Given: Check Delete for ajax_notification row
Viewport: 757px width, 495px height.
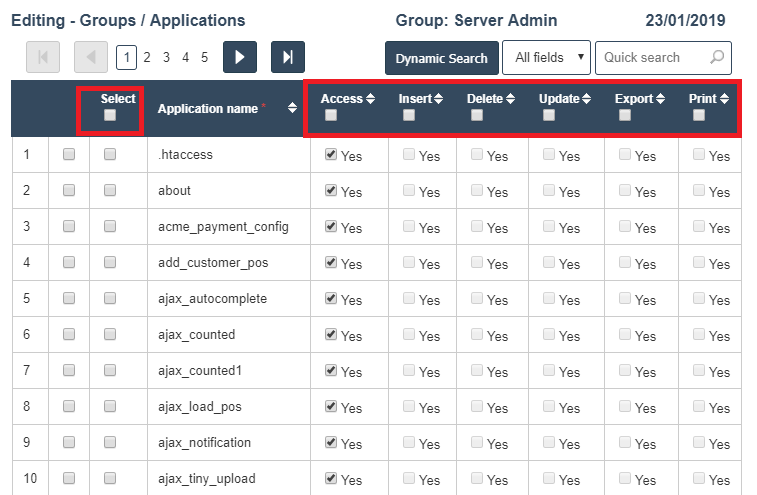Looking at the screenshot, I should tap(477, 442).
